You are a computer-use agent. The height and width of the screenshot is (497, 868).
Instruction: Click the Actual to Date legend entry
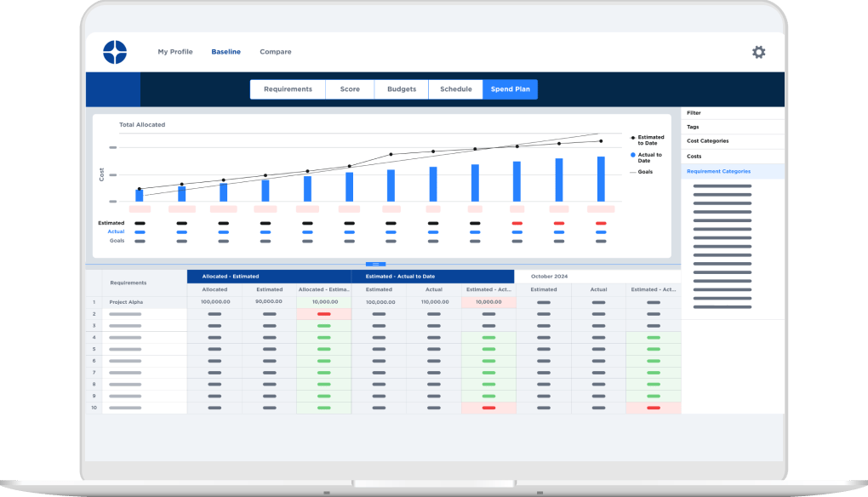coord(647,157)
